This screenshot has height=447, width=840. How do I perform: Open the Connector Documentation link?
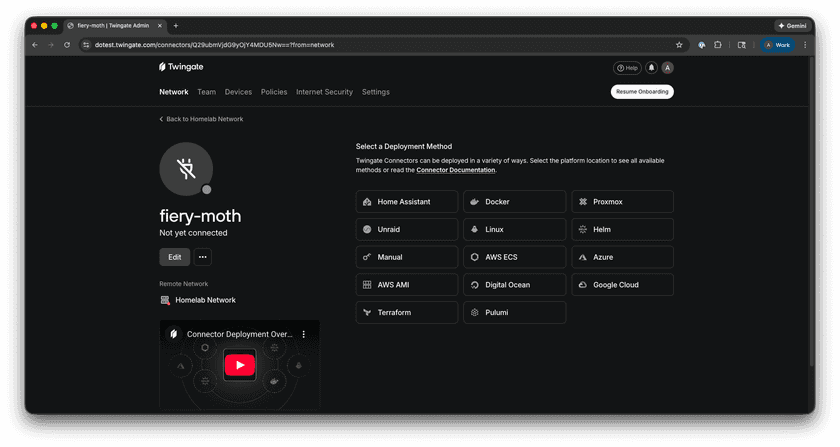pos(455,170)
